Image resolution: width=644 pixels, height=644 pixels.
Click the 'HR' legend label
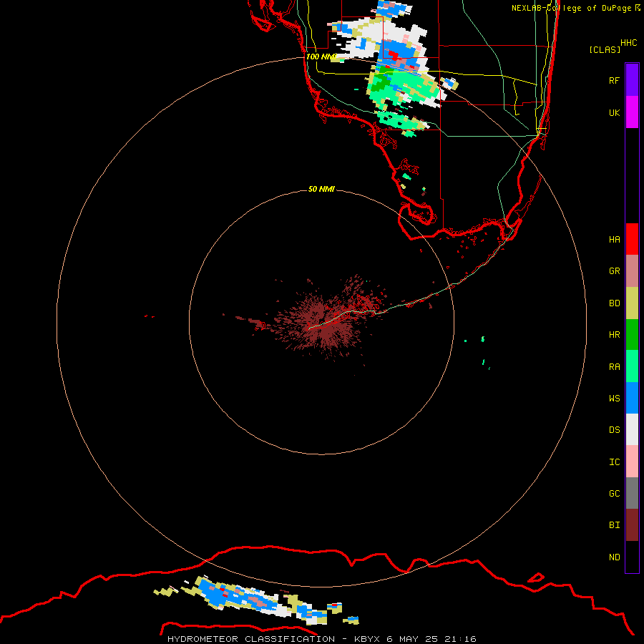pos(614,335)
